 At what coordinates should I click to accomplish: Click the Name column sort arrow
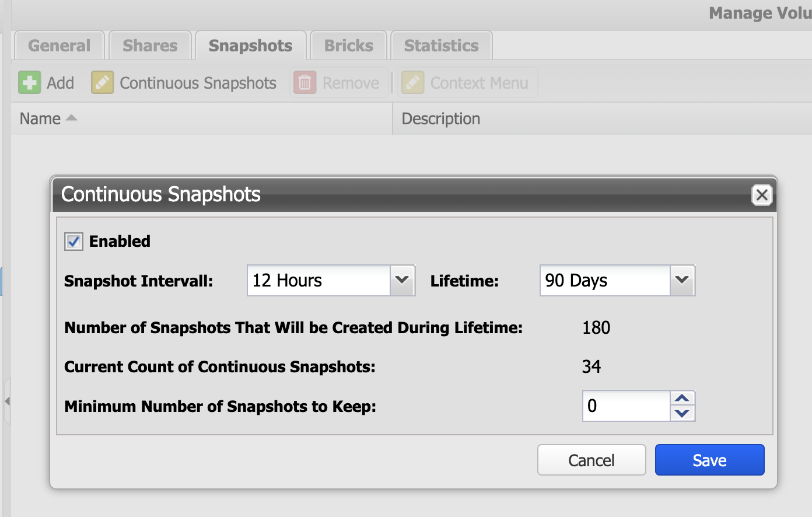tap(71, 118)
